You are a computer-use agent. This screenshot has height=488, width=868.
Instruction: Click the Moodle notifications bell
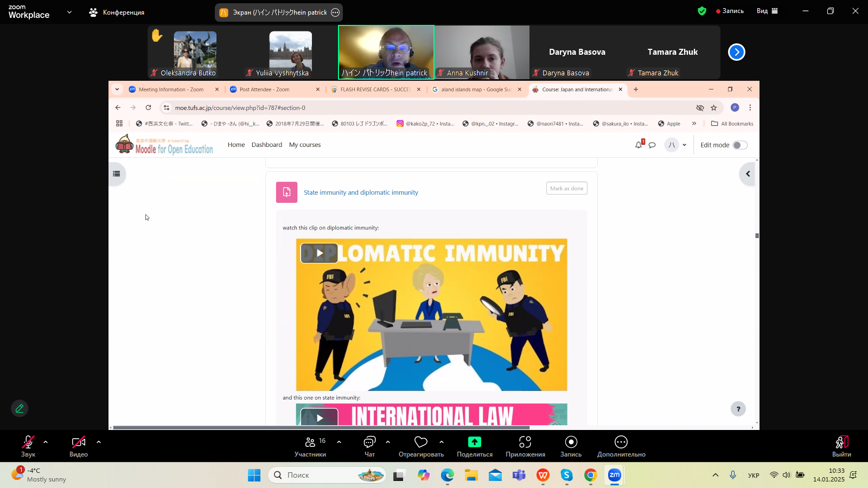click(x=639, y=145)
